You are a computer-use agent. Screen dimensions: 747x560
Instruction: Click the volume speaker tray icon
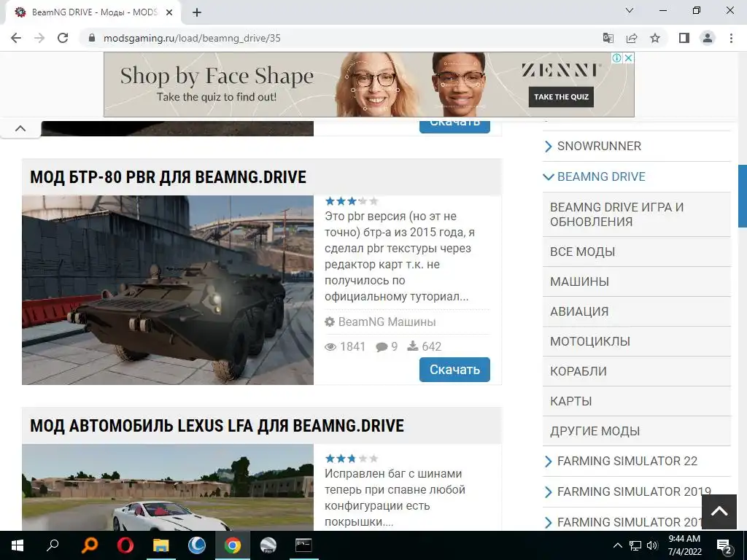pos(652,545)
